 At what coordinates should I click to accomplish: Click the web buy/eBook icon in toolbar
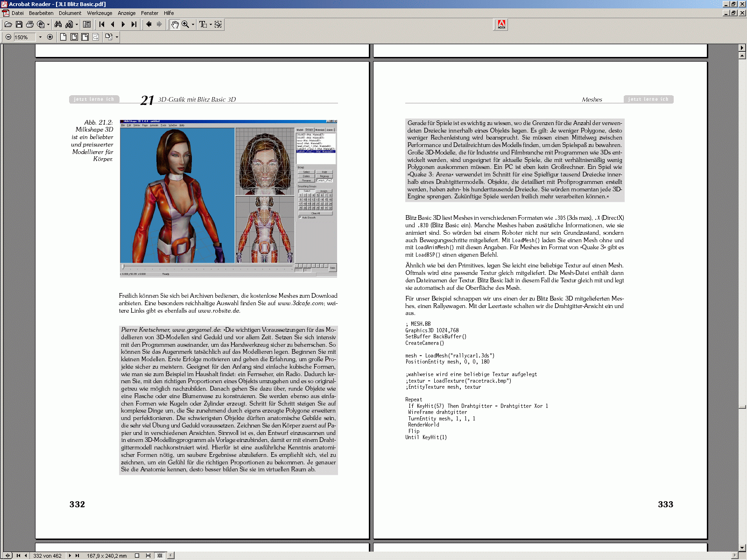(41, 24)
